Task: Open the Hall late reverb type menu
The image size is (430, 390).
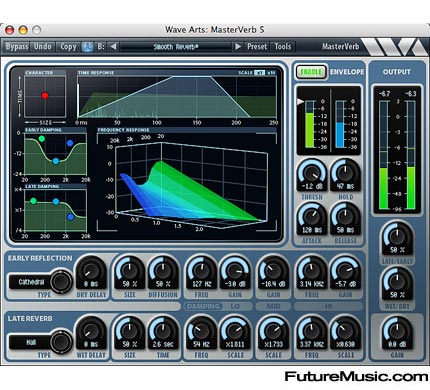Action: click(x=31, y=342)
